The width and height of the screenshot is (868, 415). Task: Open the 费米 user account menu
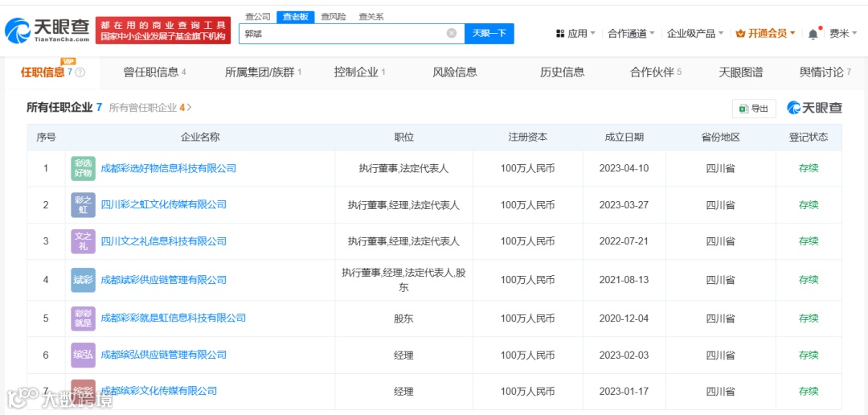844,33
